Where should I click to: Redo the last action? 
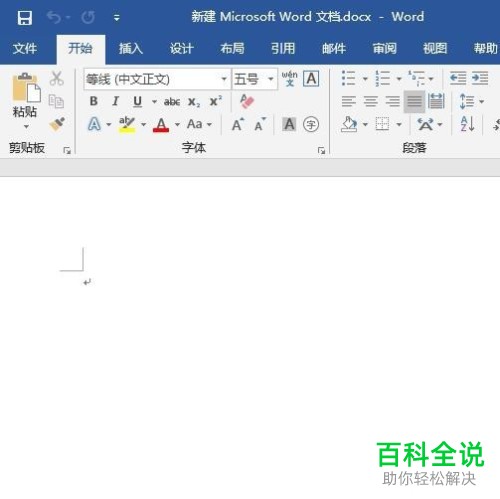(x=88, y=17)
